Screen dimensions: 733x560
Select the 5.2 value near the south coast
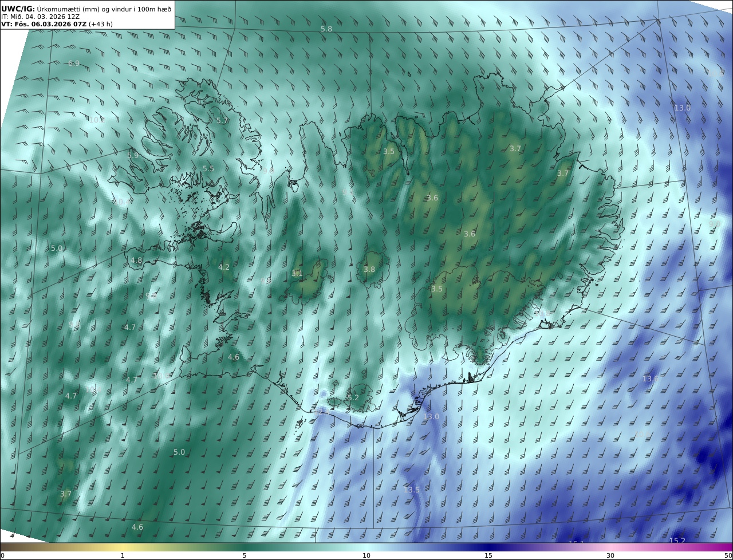coord(353,397)
